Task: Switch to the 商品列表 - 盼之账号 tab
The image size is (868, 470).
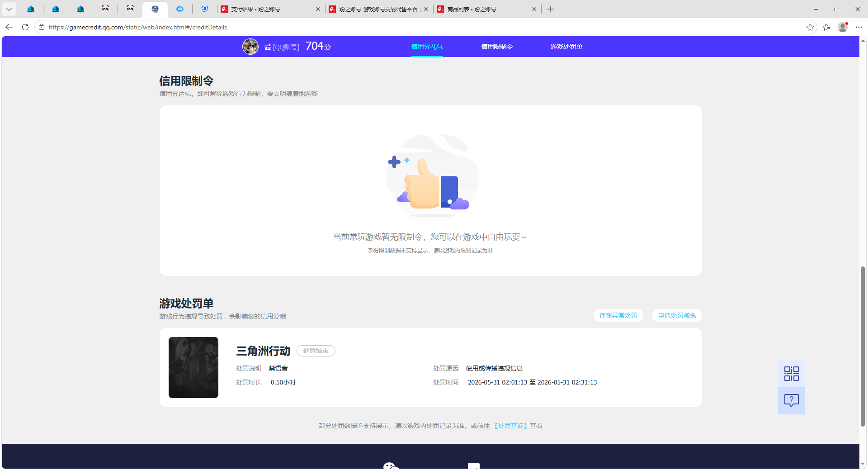Action: (x=487, y=9)
